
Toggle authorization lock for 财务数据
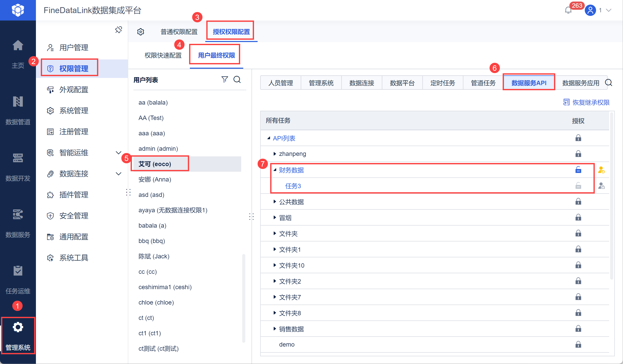click(578, 170)
